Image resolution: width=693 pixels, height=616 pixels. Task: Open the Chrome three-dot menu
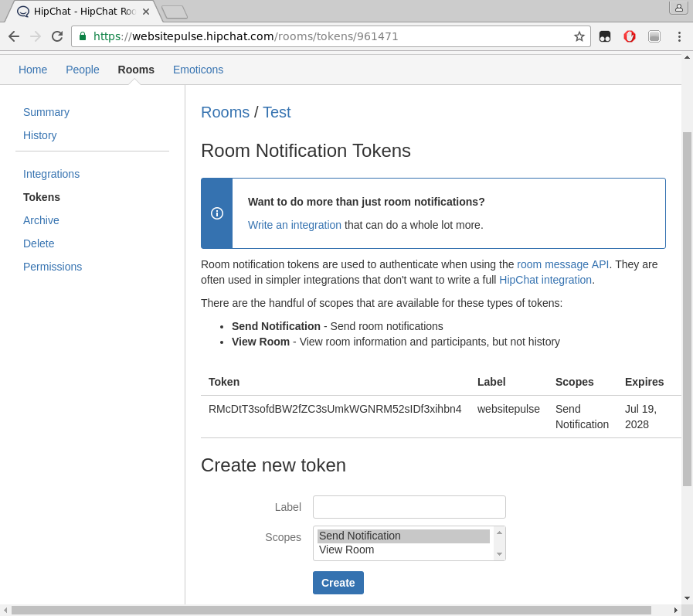[x=679, y=36]
